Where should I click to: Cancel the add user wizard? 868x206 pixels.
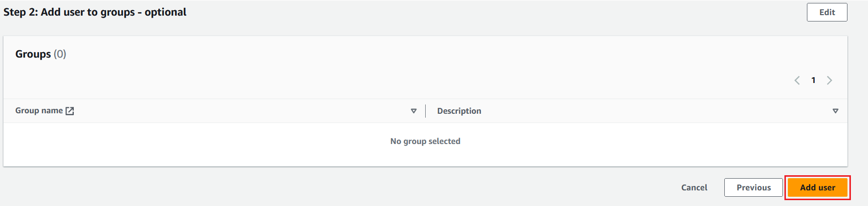694,187
